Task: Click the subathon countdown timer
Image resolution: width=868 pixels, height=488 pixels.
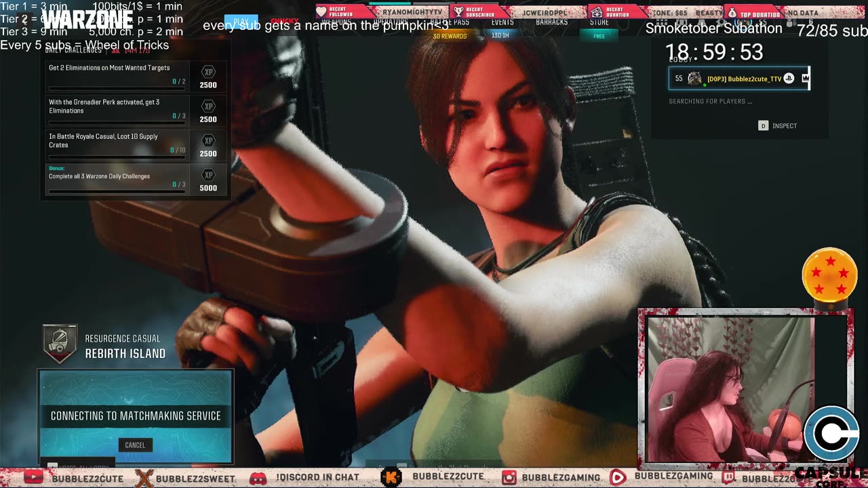Action: tap(714, 52)
